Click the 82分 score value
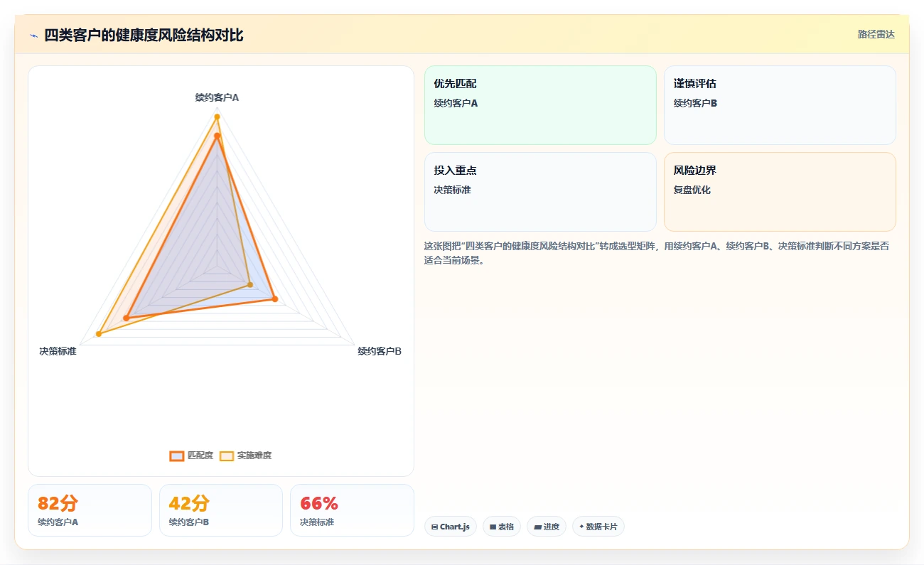Screen dimensions: 924x565 58,503
